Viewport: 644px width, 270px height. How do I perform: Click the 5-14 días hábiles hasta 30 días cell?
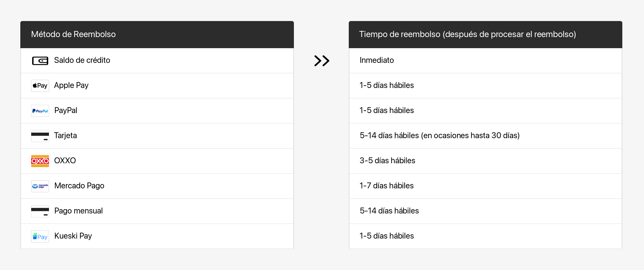(439, 135)
